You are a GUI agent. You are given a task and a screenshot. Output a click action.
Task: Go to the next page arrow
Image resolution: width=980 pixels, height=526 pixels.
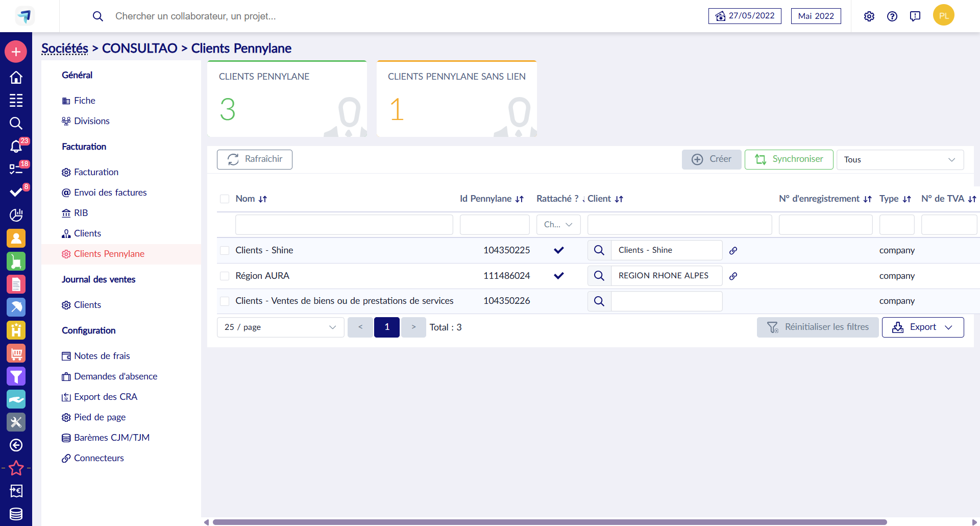pyautogui.click(x=413, y=327)
